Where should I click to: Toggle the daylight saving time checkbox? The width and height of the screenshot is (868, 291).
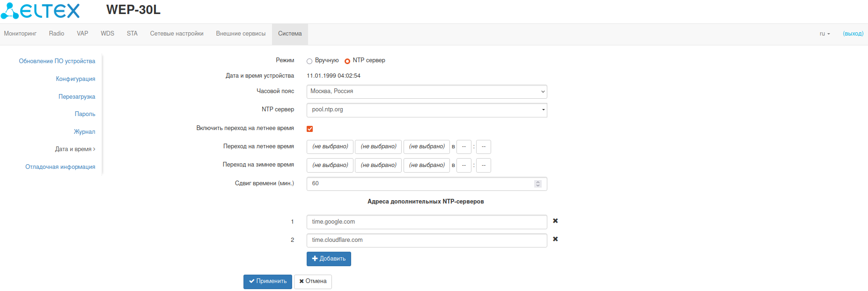click(310, 129)
